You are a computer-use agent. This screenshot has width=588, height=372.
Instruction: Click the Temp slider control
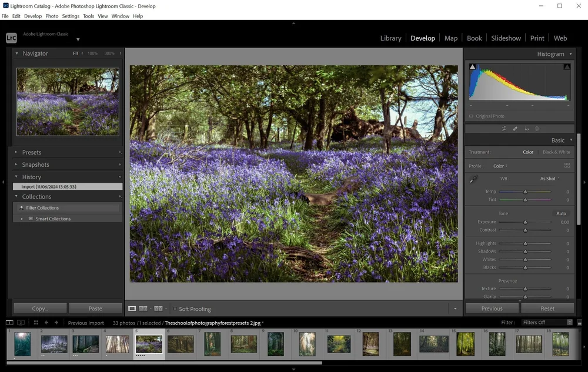point(525,190)
